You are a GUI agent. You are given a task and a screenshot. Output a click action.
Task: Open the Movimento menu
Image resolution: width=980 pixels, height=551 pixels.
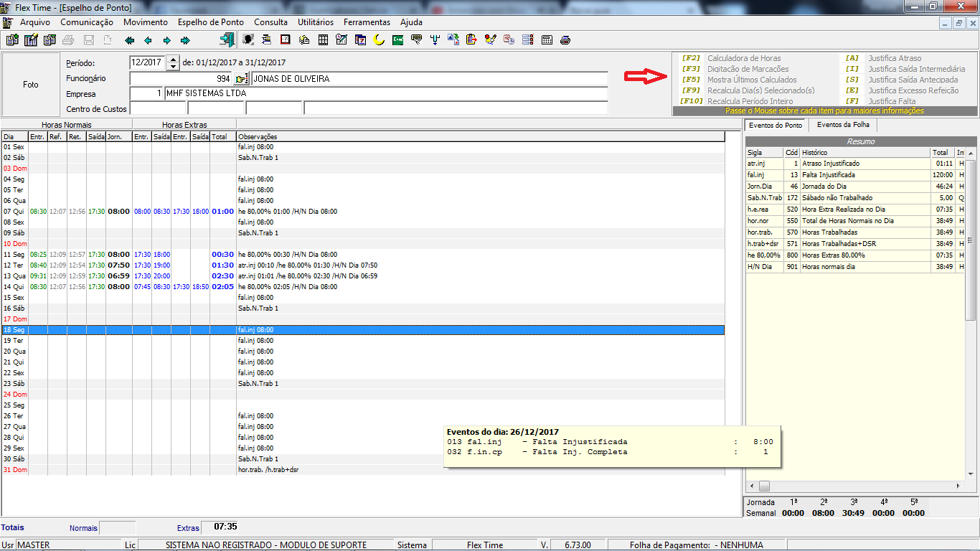(x=146, y=22)
